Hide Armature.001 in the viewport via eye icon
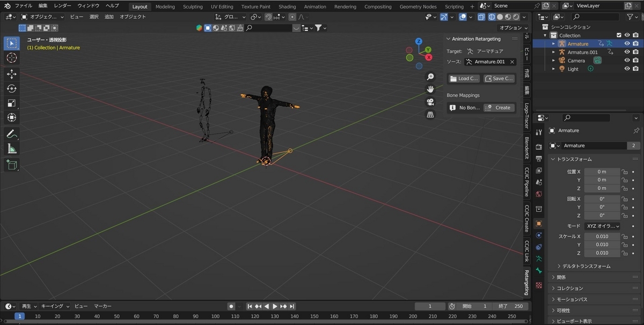This screenshot has height=325, width=644. [627, 52]
